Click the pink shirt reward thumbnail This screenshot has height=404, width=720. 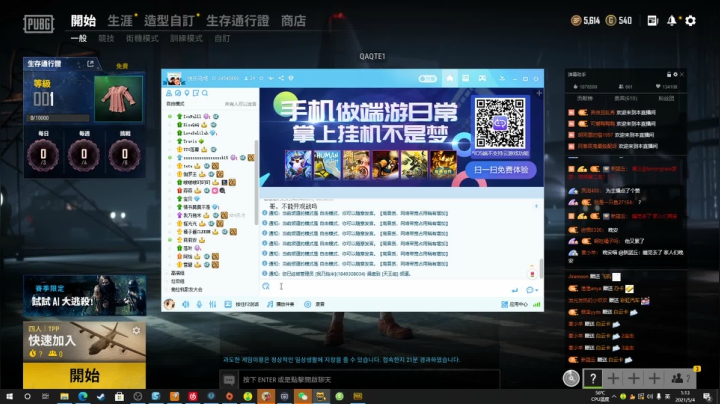tap(118, 99)
